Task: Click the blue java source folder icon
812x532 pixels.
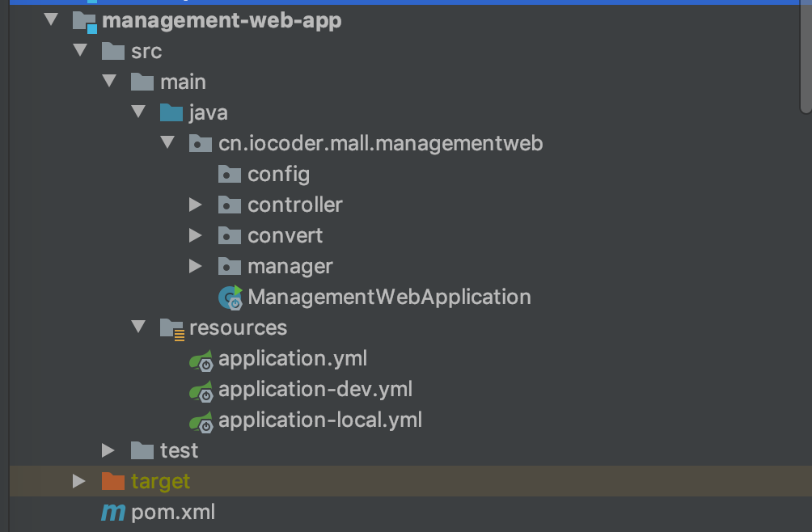Action: [x=171, y=112]
